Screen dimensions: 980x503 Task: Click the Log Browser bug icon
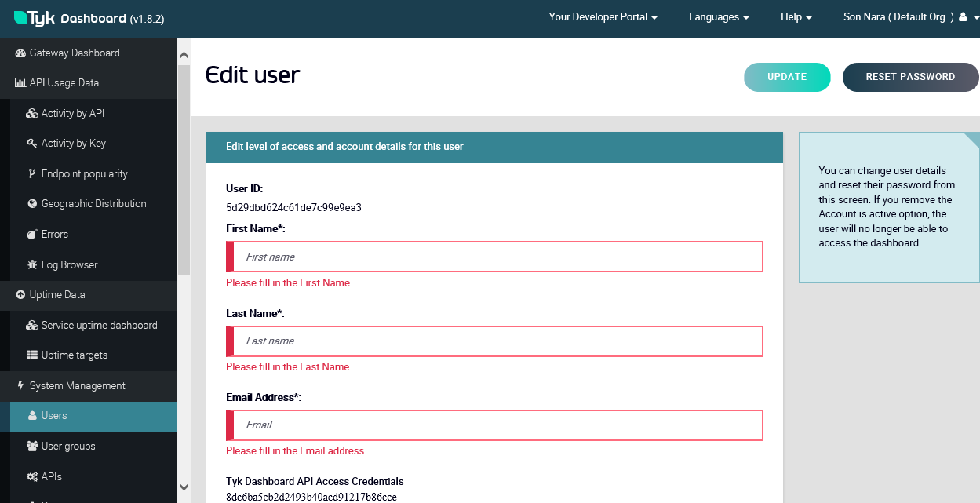click(32, 265)
